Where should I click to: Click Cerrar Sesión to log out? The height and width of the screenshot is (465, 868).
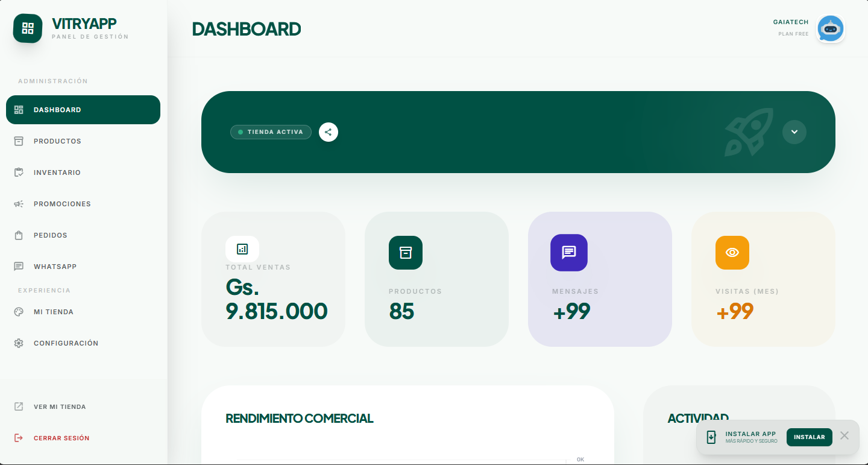83,438
